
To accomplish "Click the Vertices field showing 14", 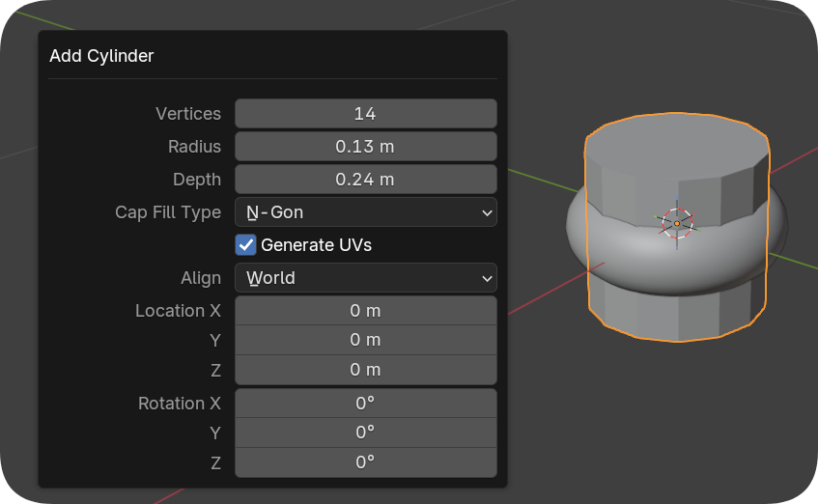I will [365, 114].
